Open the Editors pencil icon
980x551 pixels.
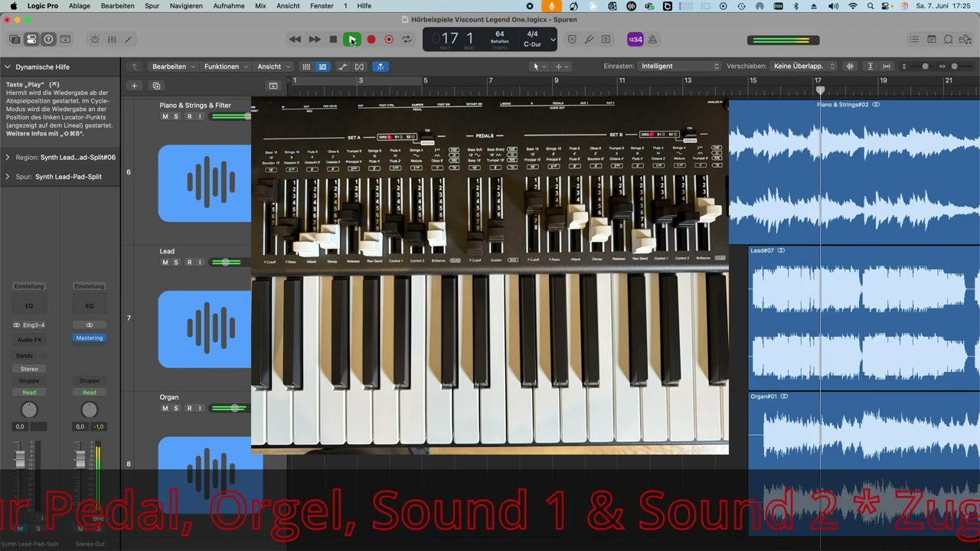click(x=129, y=39)
